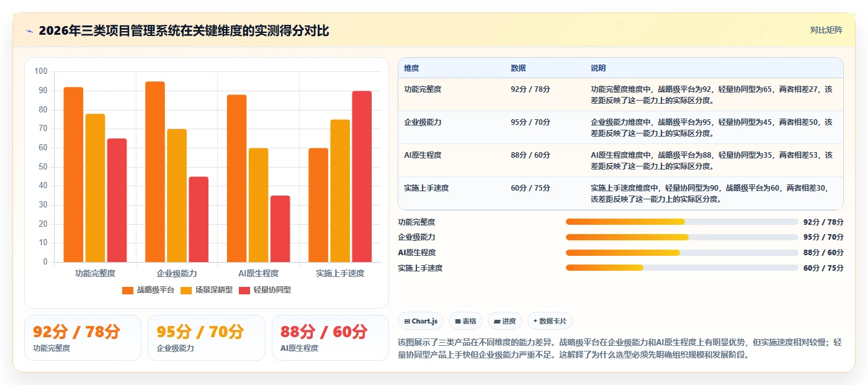This screenshot has width=868, height=385.
Task: Click the lightning icon beside the title
Action: click(x=29, y=31)
